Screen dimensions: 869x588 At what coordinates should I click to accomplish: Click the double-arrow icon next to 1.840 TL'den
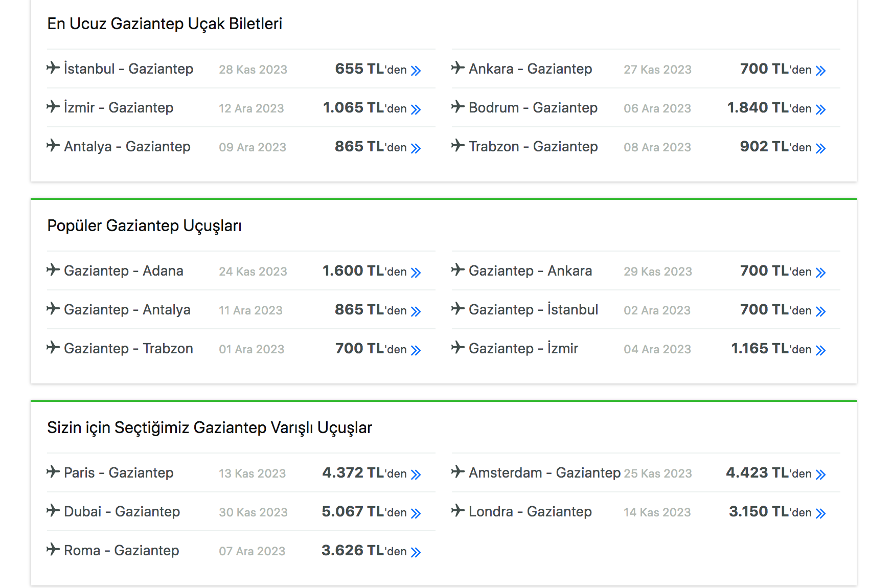click(x=821, y=109)
